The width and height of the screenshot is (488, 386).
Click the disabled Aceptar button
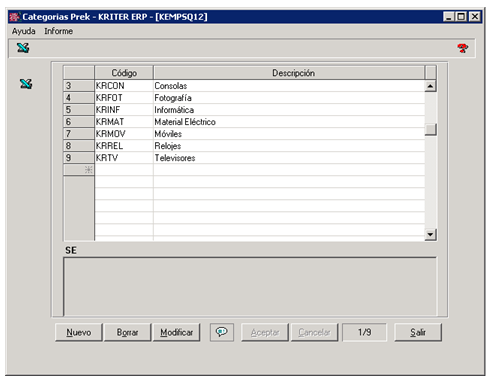pos(265,332)
